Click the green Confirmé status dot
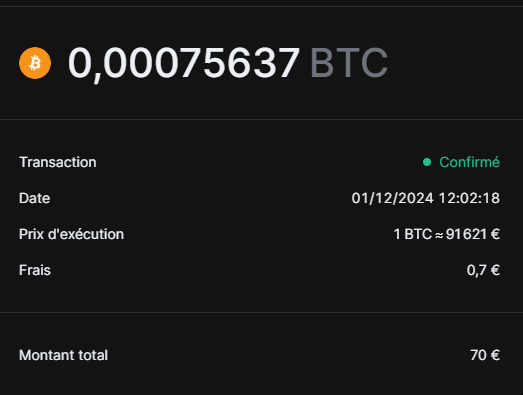 point(427,162)
